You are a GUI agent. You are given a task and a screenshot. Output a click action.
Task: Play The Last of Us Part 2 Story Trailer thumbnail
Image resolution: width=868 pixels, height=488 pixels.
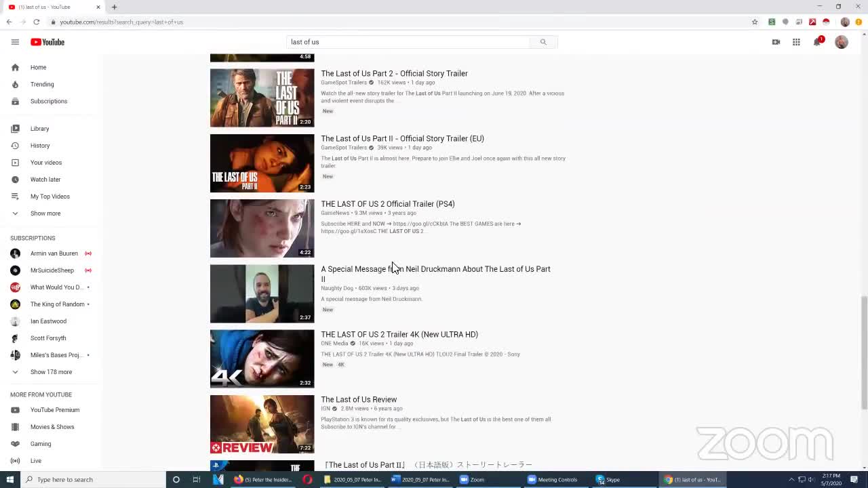point(262,98)
